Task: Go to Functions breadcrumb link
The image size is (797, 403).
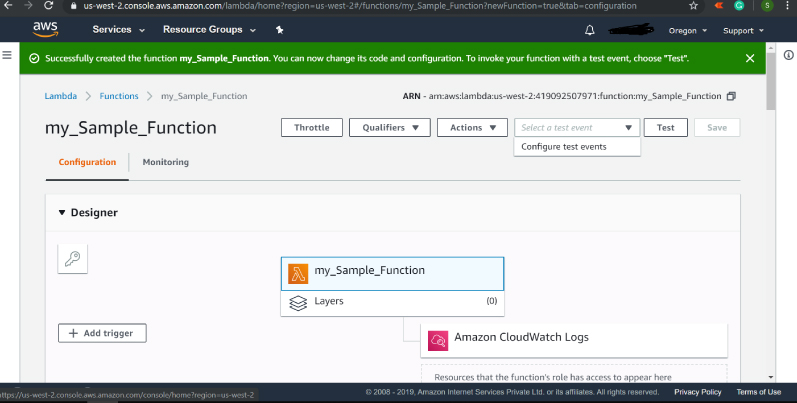Action: tap(118, 96)
